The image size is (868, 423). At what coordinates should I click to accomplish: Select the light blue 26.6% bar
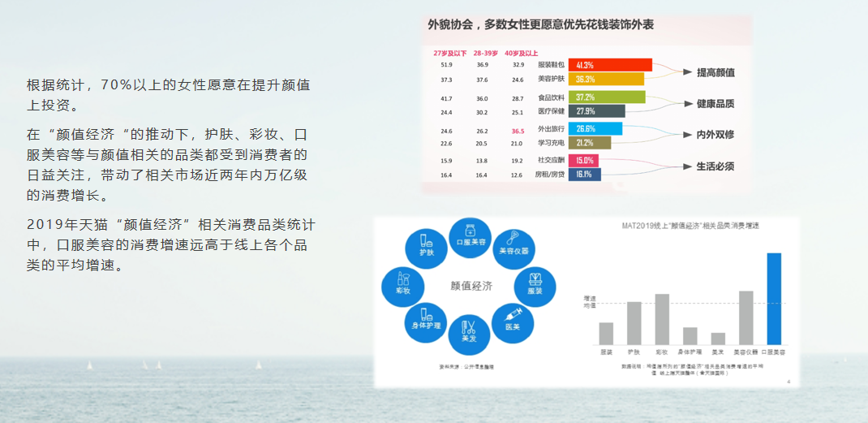(595, 129)
